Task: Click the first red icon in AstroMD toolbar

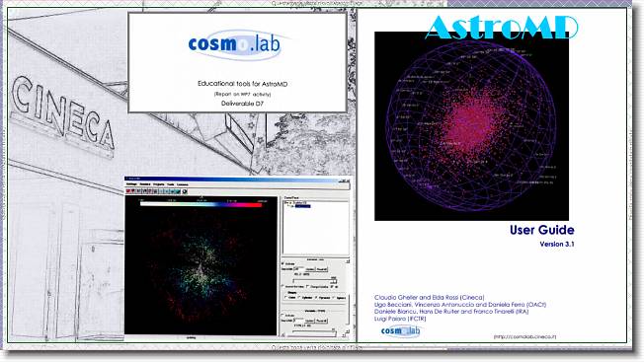Action: pos(127,191)
